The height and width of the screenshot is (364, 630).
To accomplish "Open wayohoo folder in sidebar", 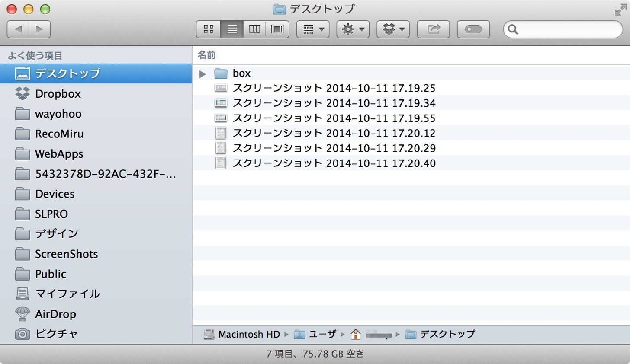I will [x=96, y=114].
